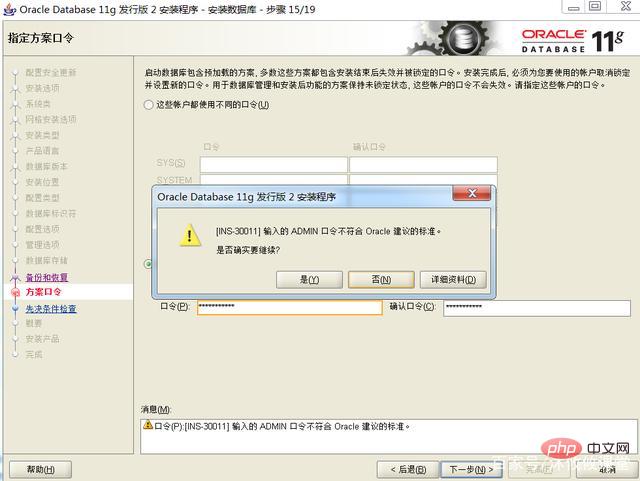
Task: Click the 网格安装选项 step
Action: pyautogui.click(x=51, y=120)
